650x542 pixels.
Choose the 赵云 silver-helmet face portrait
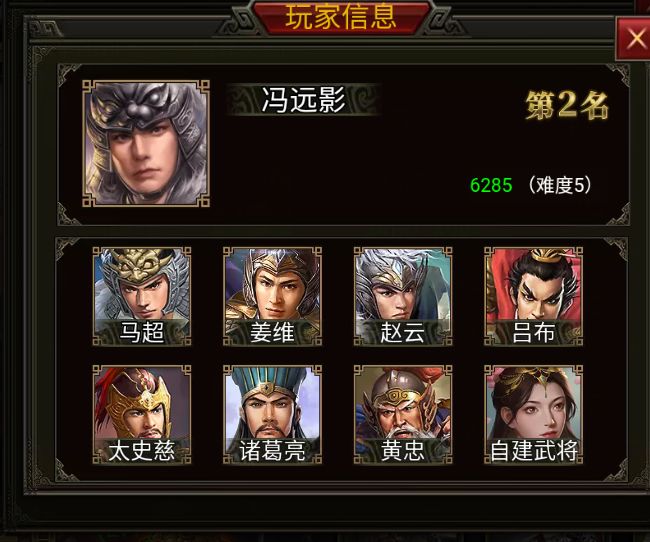click(403, 296)
